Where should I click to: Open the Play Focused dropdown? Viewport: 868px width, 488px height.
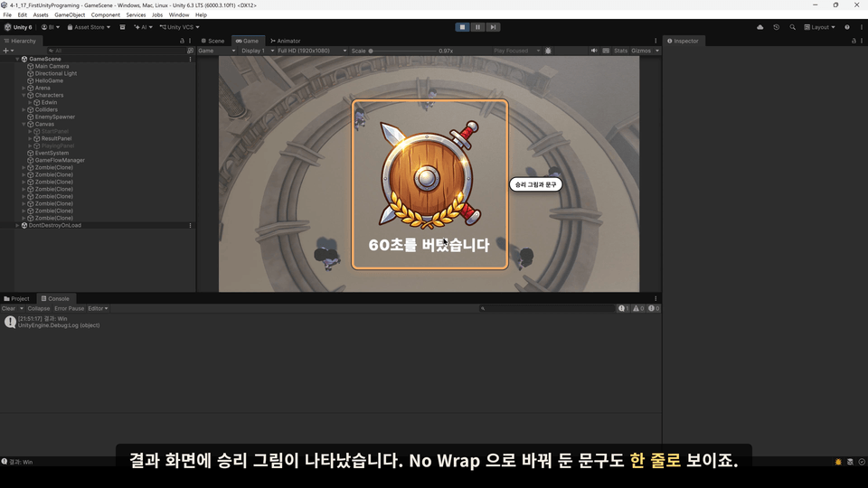[x=515, y=51]
